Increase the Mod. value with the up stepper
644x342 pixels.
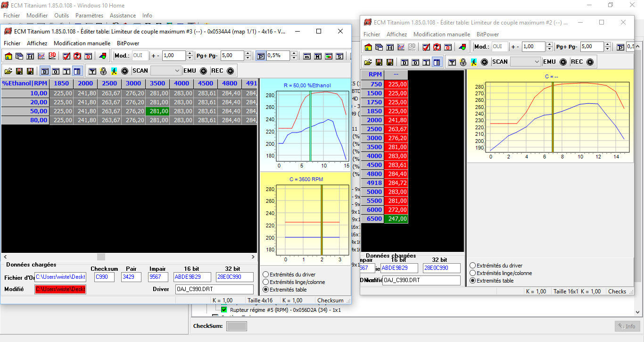tap(189, 53)
